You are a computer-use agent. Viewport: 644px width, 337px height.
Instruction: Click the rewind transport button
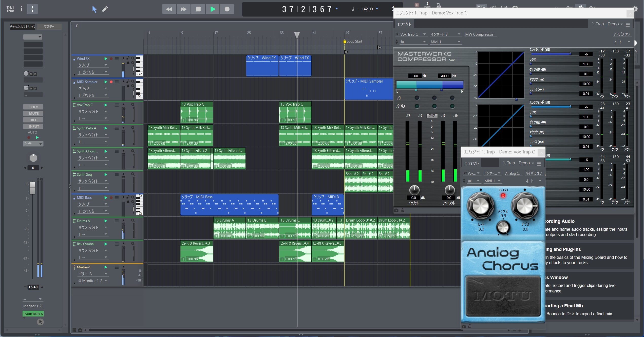pyautogui.click(x=169, y=9)
